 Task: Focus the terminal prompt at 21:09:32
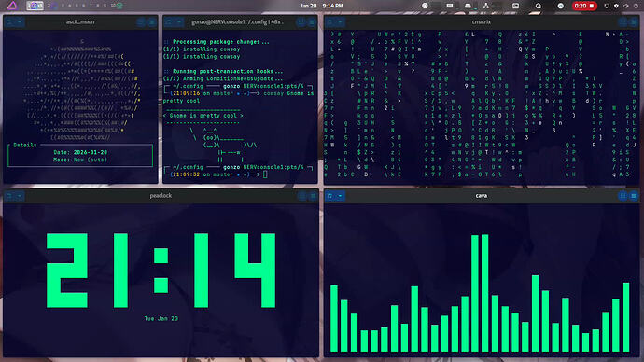coord(265,174)
